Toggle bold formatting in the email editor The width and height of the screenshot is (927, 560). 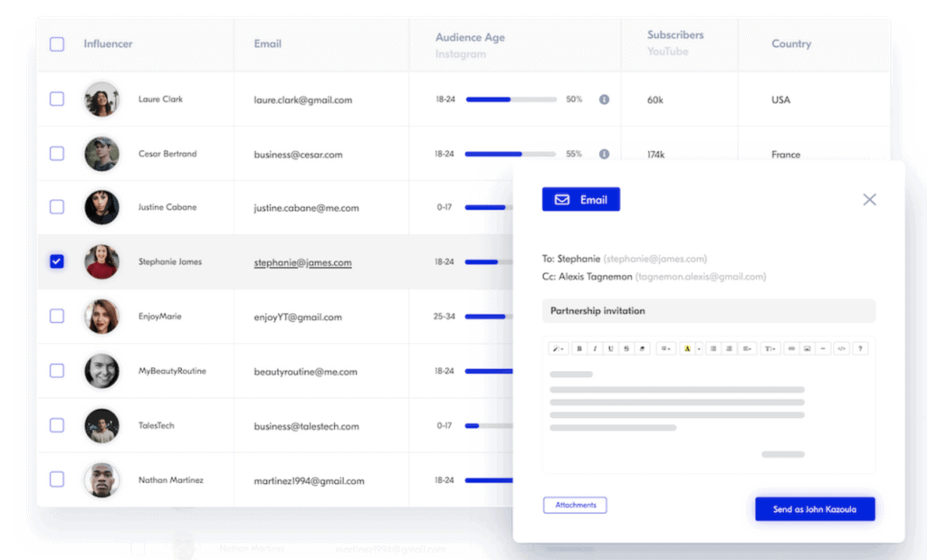(579, 348)
